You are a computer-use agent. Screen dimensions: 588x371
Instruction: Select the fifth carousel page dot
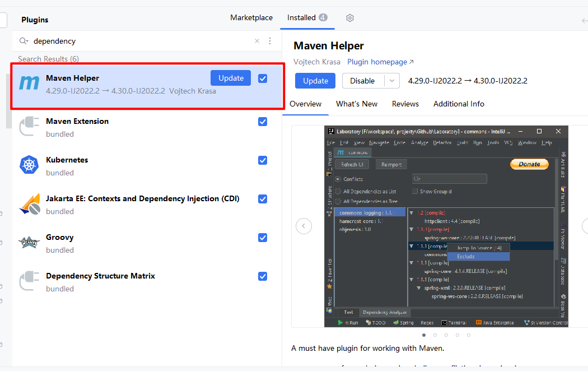coord(468,335)
